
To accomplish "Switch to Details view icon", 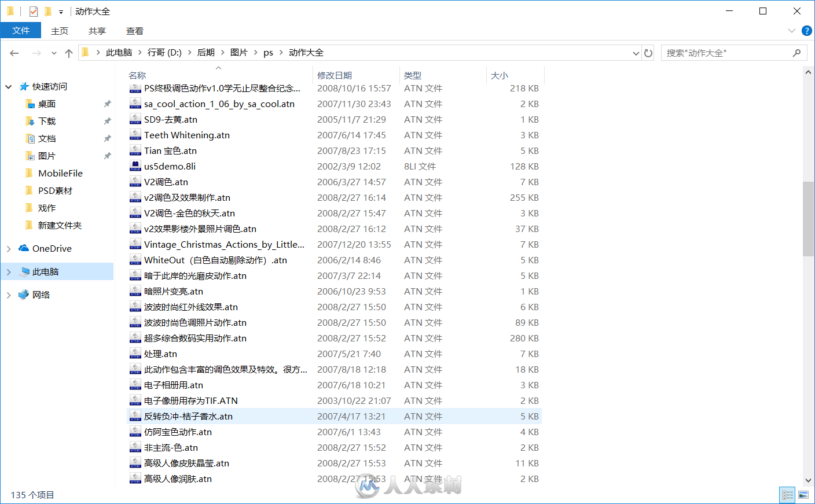I will pos(788,495).
